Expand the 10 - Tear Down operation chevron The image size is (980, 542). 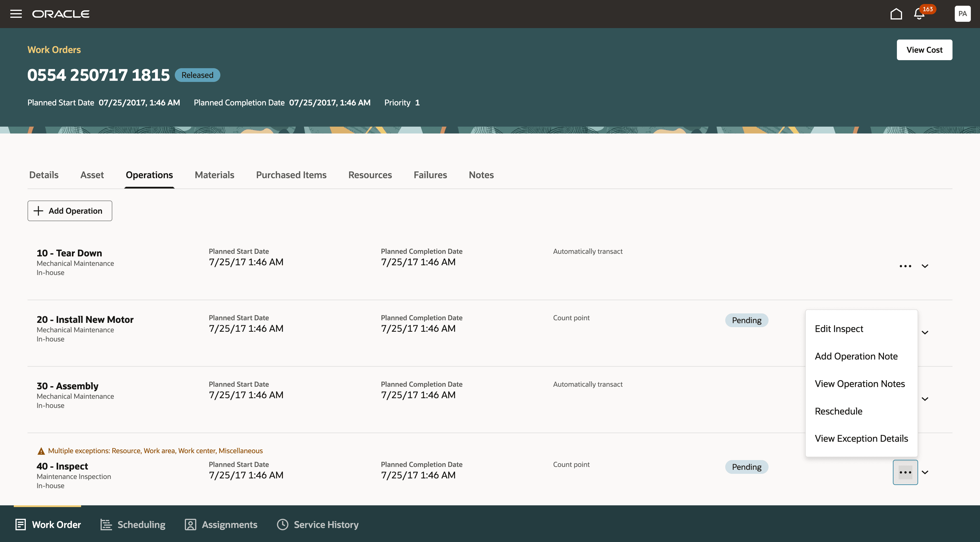925,266
